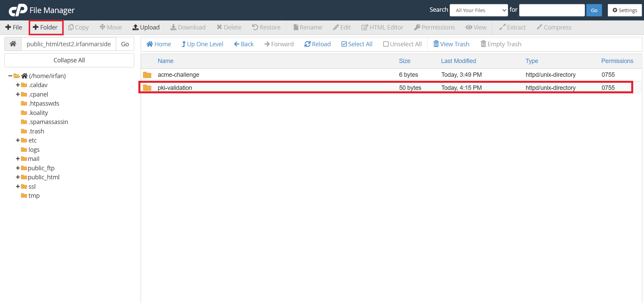Create a new folder with Folder button

(x=45, y=27)
